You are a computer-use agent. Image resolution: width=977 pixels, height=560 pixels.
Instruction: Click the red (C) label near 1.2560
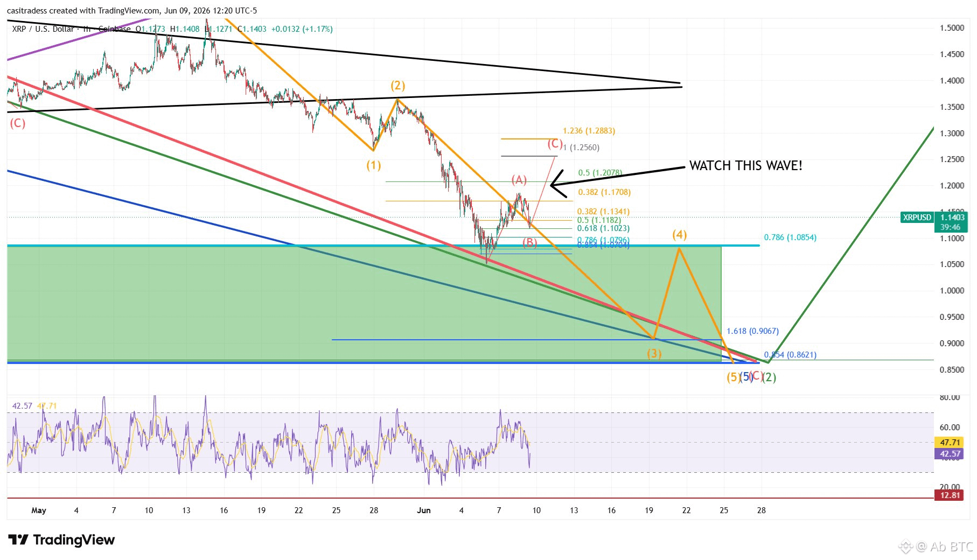pos(555,144)
